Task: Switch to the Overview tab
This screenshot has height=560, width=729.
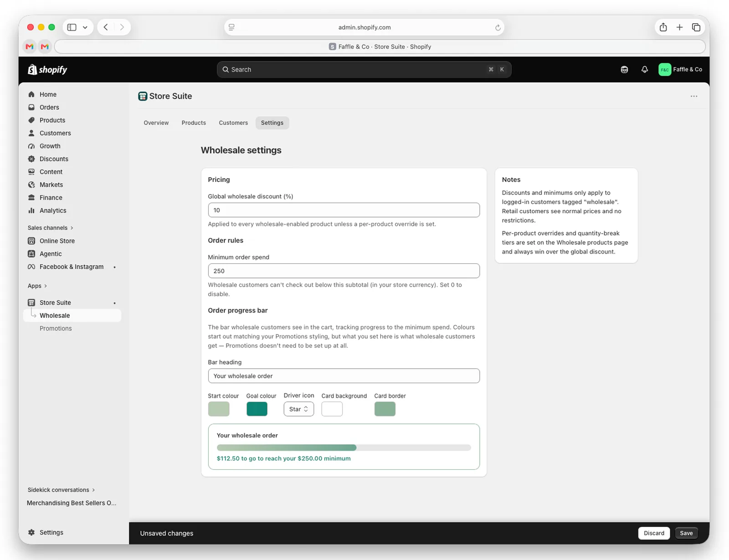Action: 156,123
